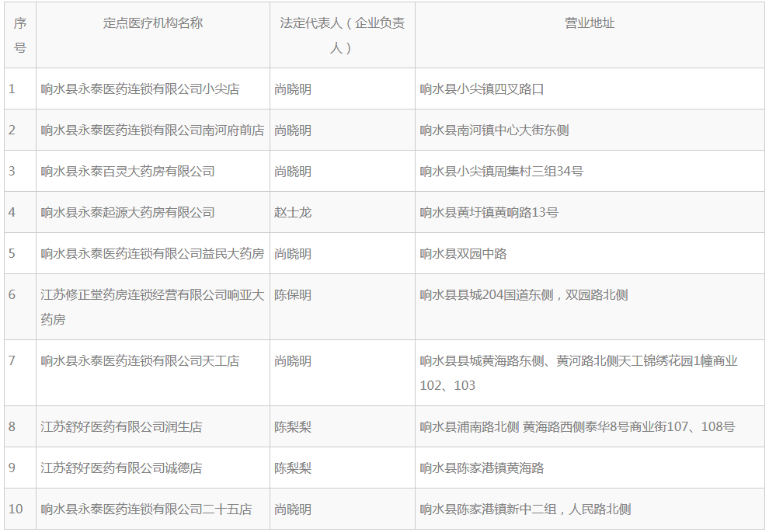Click the 法定代表人 column header
This screenshot has height=532, width=769.
[342, 36]
